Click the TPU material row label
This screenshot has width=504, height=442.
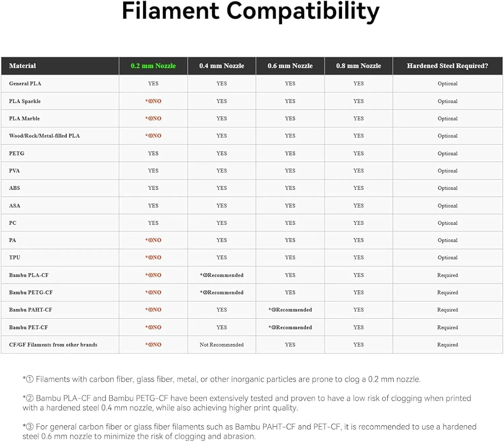[x=15, y=257]
